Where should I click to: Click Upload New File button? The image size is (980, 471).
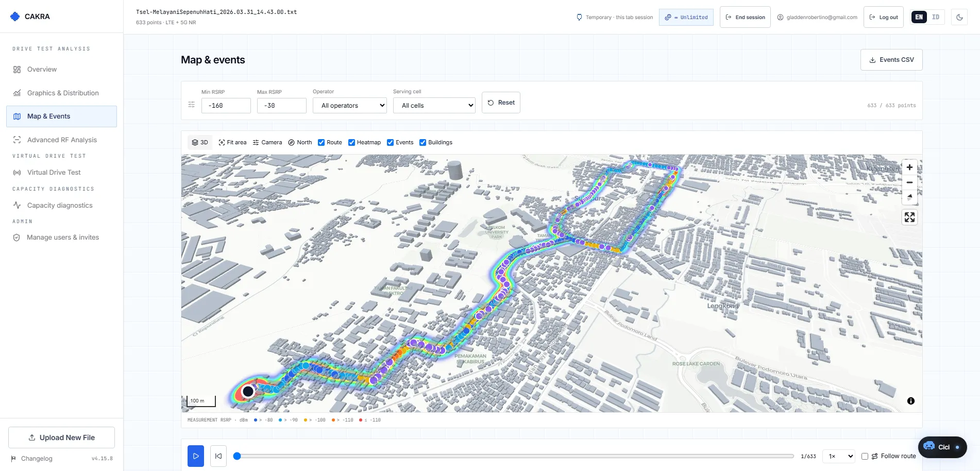click(61, 438)
